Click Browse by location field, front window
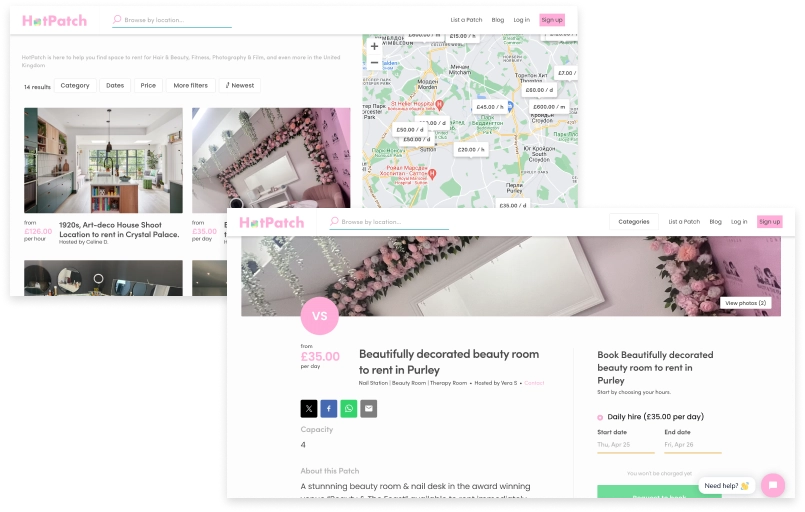The width and height of the screenshot is (805, 512). tap(389, 222)
